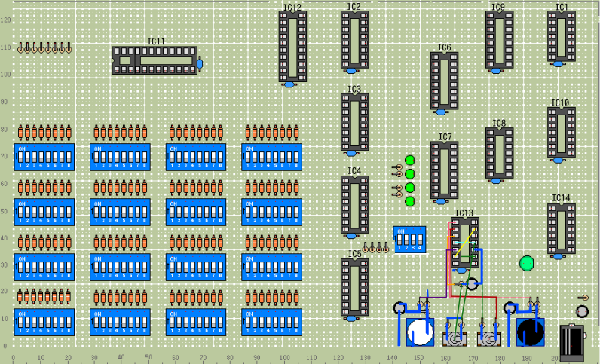
Task: Toggle switch 4 on the 4-position DIP switch
Action: coord(421,240)
